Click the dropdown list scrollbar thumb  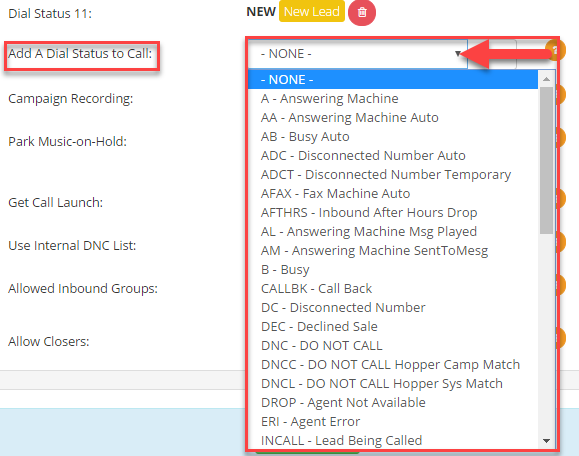pyautogui.click(x=546, y=161)
